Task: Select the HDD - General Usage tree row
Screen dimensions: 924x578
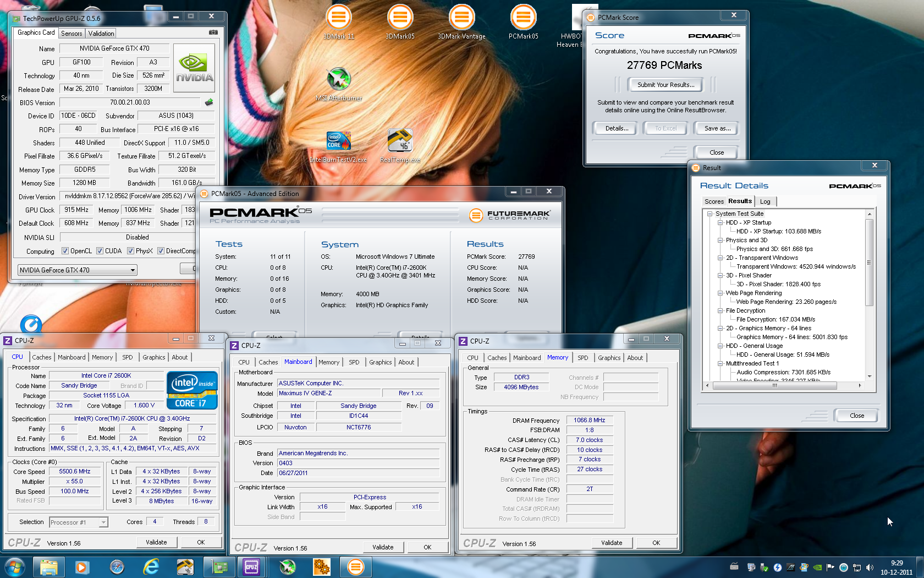Action: (754, 346)
